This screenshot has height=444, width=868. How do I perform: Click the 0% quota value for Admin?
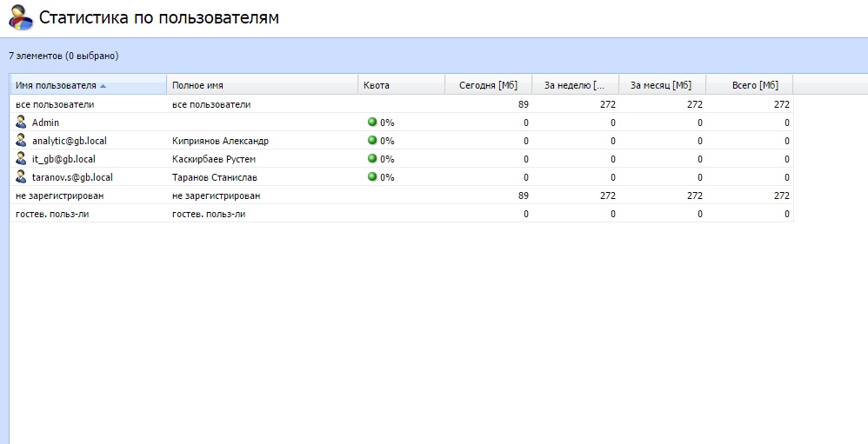tap(387, 123)
